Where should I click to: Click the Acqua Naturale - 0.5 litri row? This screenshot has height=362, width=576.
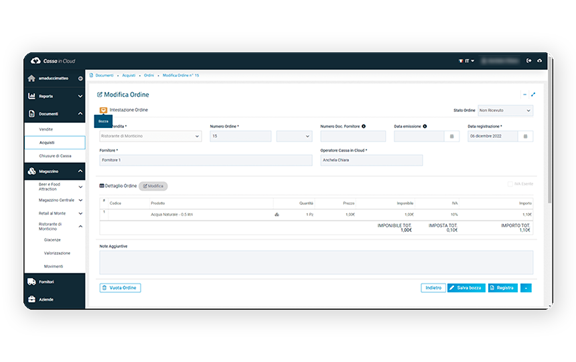pyautogui.click(x=316, y=214)
